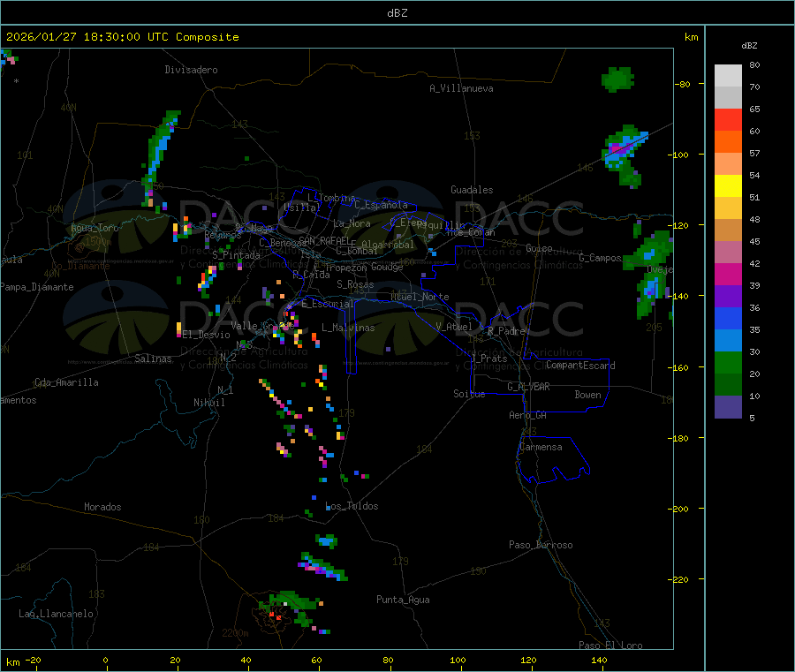Click the G_Campos location label

point(601,258)
